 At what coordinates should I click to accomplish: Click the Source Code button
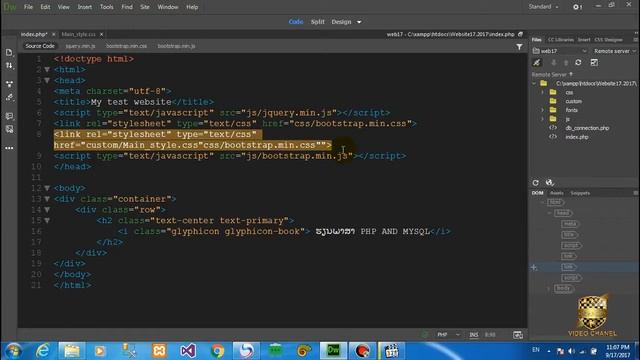40,46
